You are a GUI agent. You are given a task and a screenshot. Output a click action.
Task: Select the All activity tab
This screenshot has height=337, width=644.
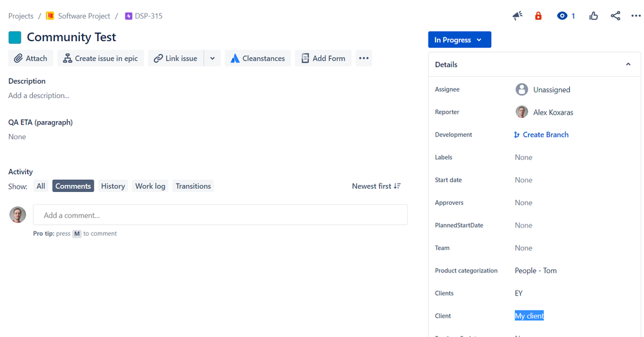(41, 186)
